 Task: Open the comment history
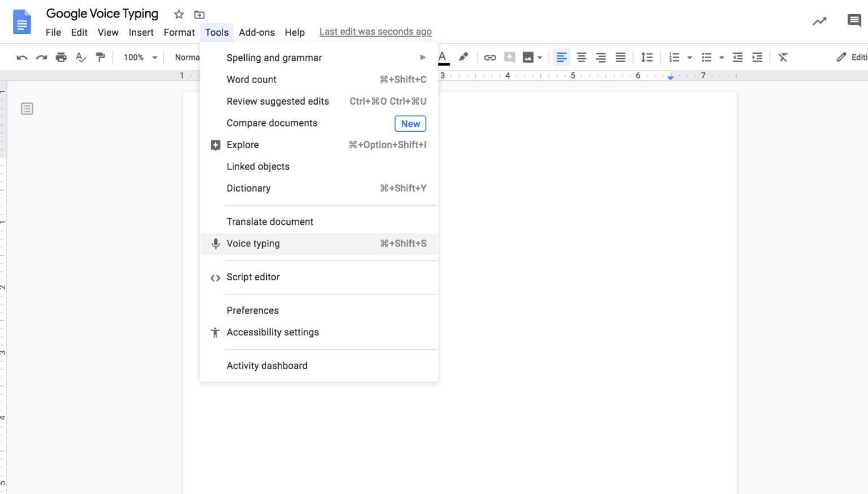coord(853,20)
